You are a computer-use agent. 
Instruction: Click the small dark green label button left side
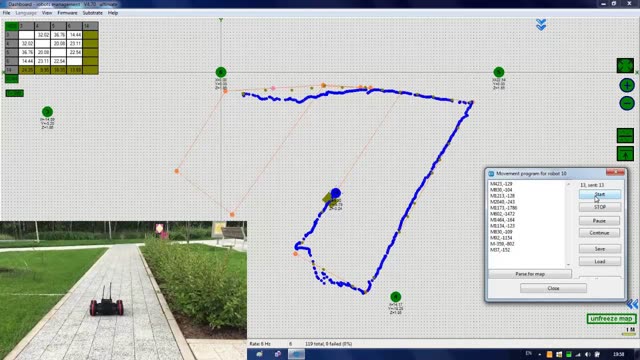point(14,93)
